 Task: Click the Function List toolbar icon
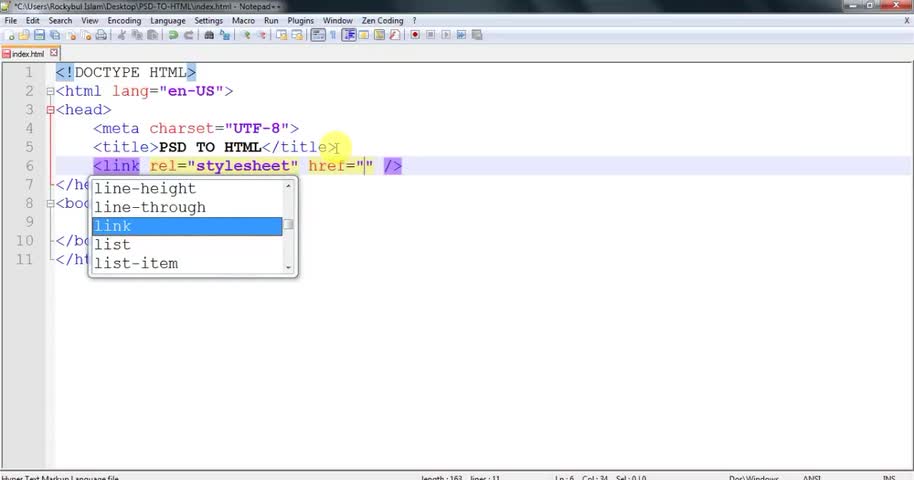[x=395, y=35]
